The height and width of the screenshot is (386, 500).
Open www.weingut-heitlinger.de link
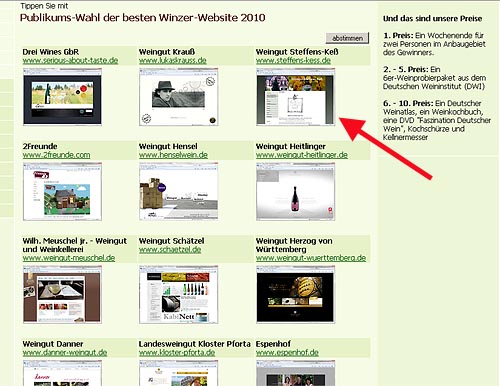tap(302, 155)
